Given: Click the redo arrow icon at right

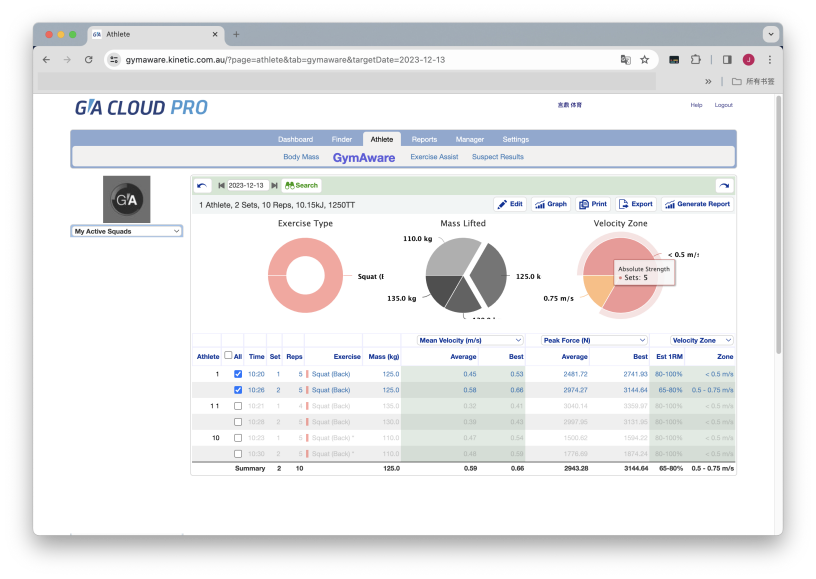Looking at the screenshot, I should (724, 186).
